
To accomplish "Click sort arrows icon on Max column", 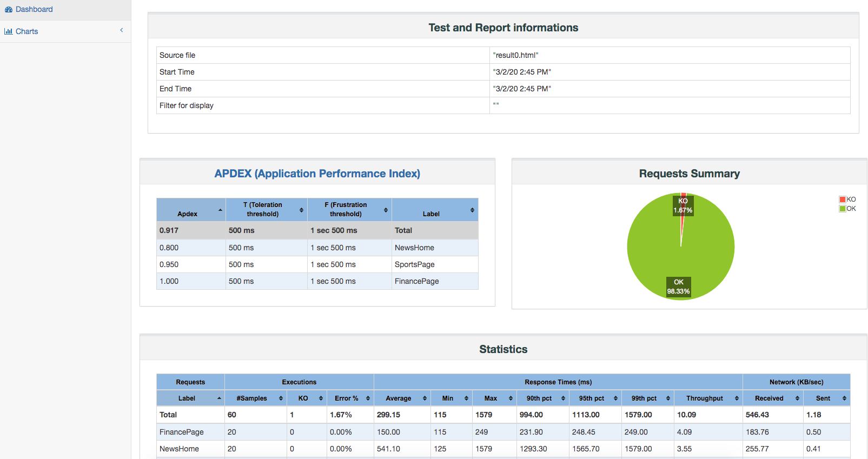I will (511, 398).
